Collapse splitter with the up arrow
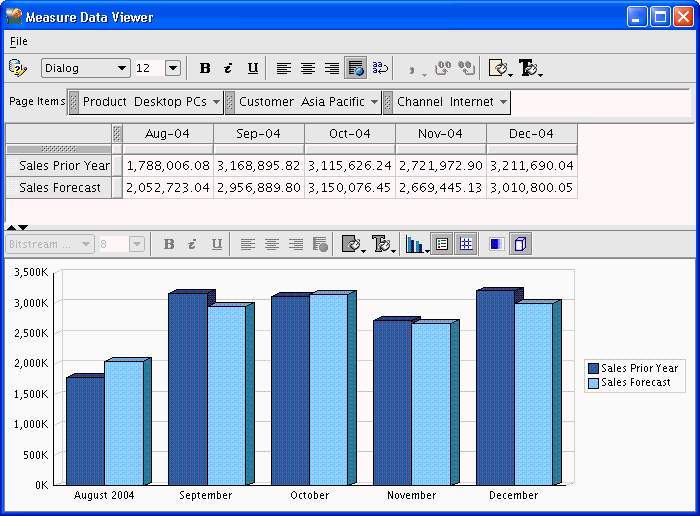This screenshot has height=516, width=700. (12, 228)
